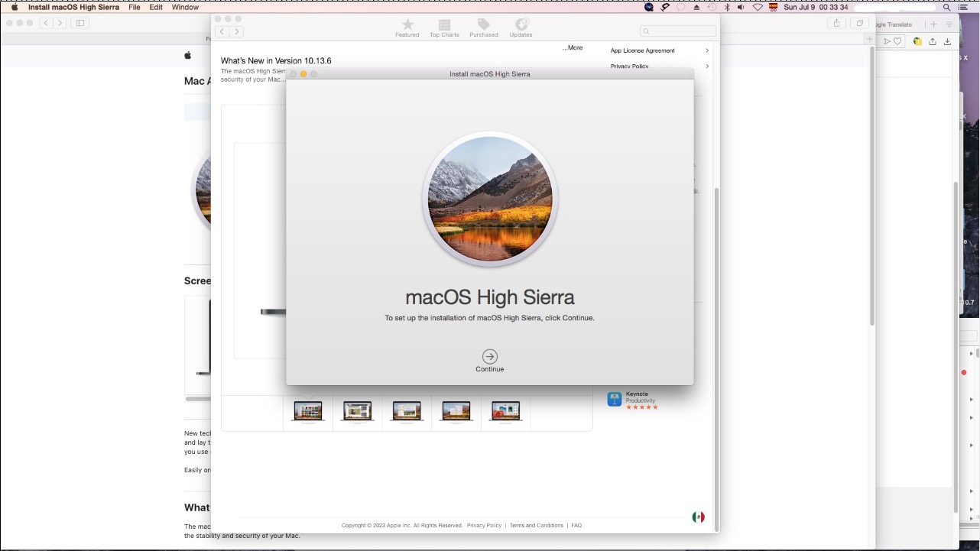Viewport: 980px width, 551px height.
Task: Go forward in the App Store window
Action: coord(237,31)
